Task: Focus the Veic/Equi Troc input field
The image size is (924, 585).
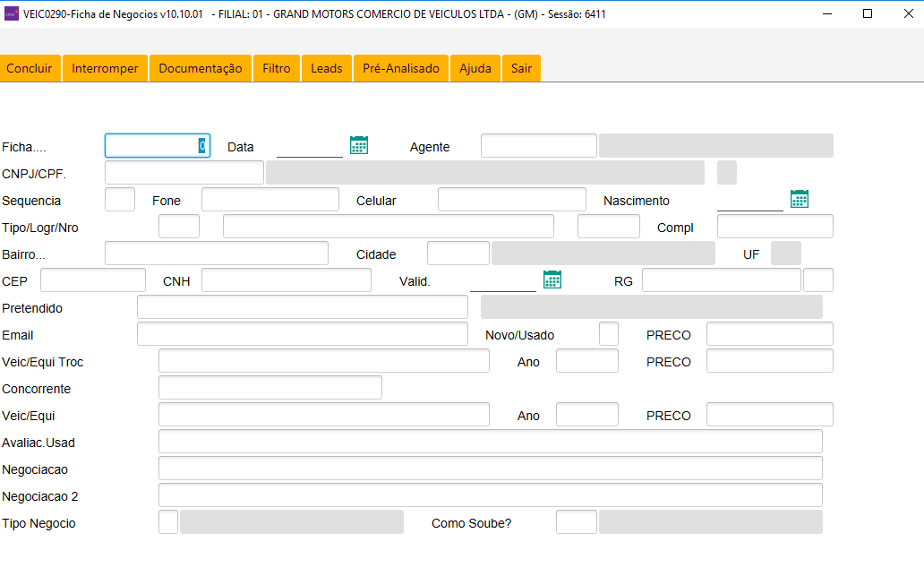Action: pos(323,360)
